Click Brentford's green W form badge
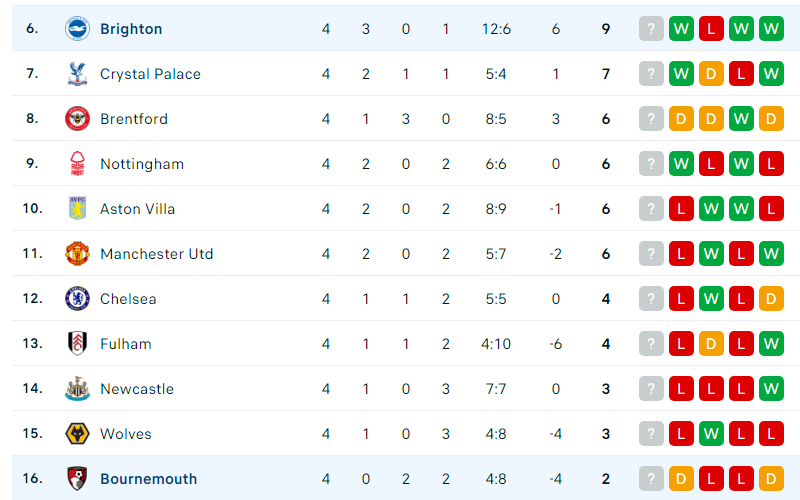This screenshot has width=800, height=500. (741, 118)
